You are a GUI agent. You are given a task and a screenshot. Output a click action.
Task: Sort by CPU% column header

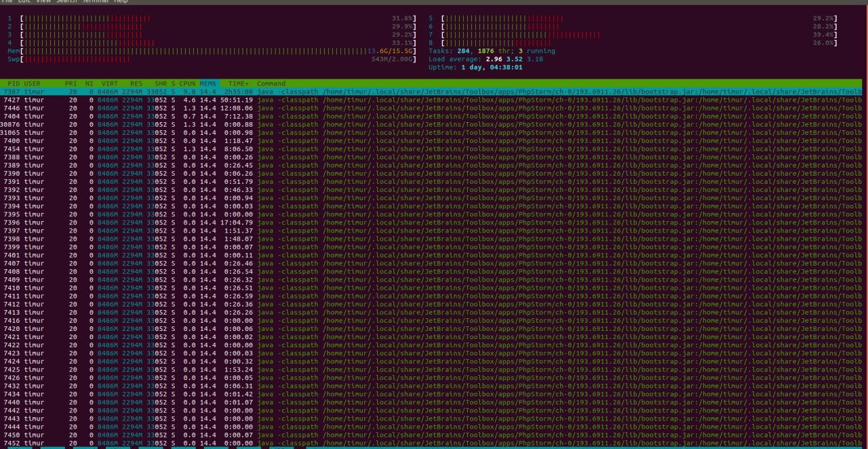[187, 83]
